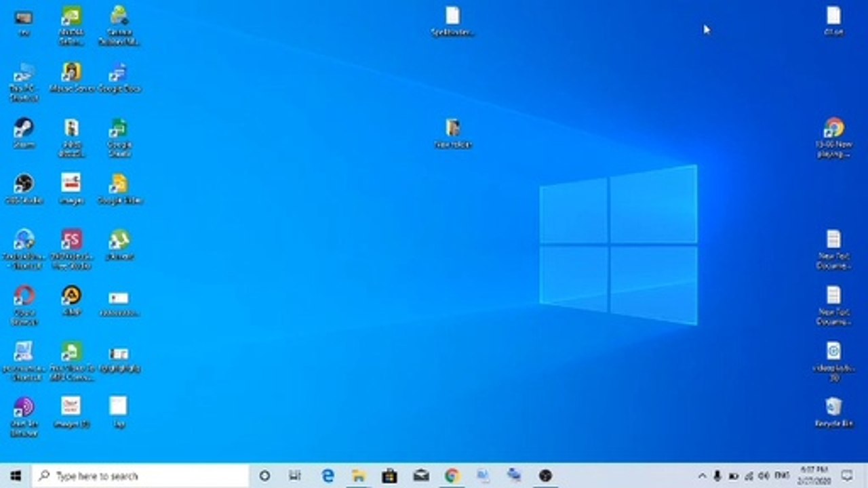868x488 pixels.
Task: Open the AIMP desktop shortcut
Action: tap(71, 300)
